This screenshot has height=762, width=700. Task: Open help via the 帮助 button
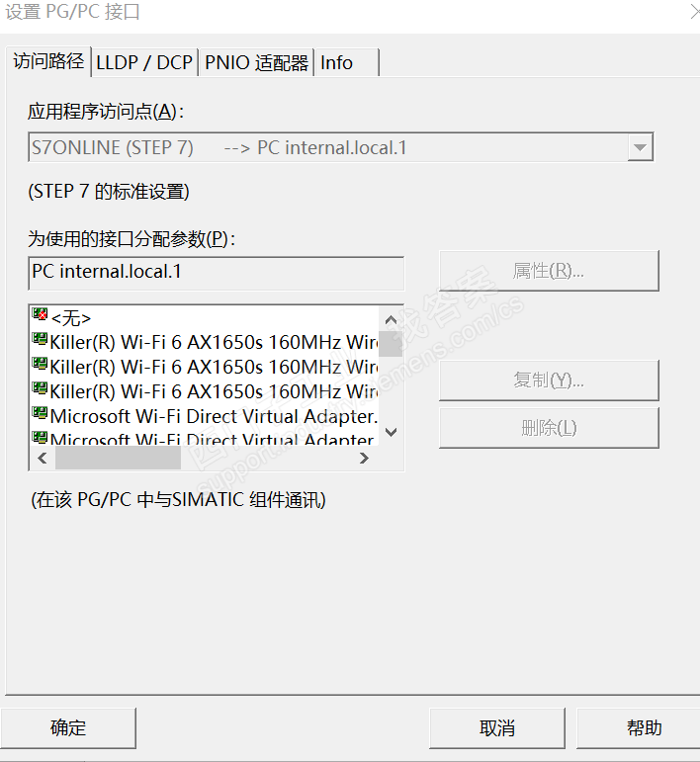644,728
